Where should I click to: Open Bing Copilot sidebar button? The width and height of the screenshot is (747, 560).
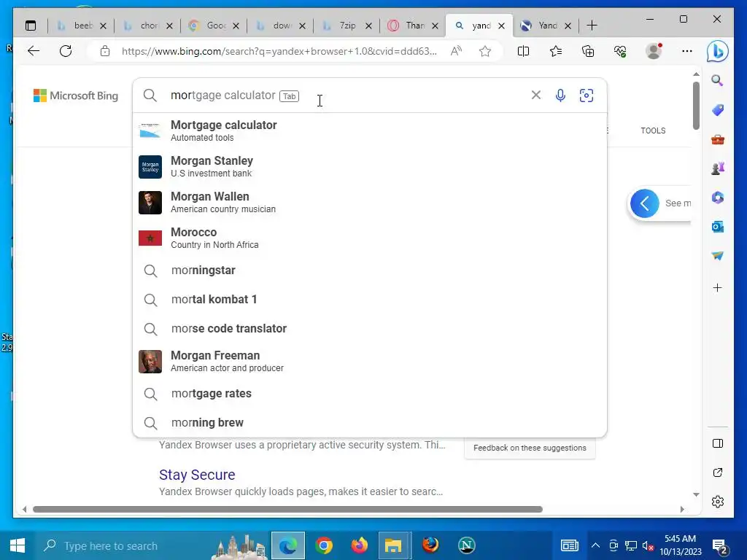(717, 51)
